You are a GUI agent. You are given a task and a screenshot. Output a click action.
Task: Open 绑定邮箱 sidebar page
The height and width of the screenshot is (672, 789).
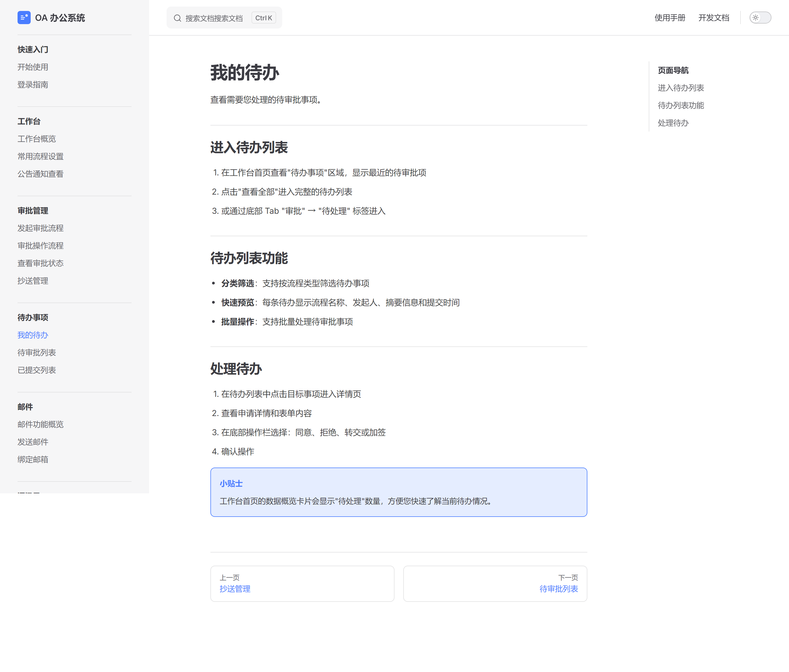[x=33, y=459]
